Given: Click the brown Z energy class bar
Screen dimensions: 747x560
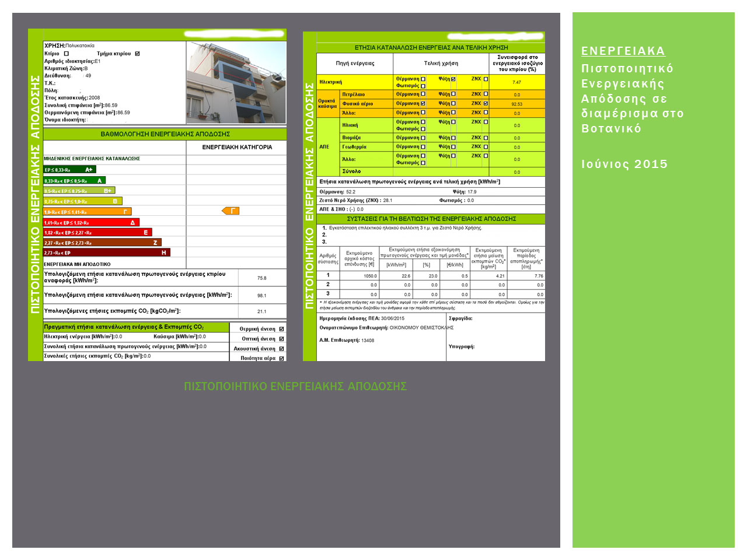Looking at the screenshot, I should pos(102,243).
